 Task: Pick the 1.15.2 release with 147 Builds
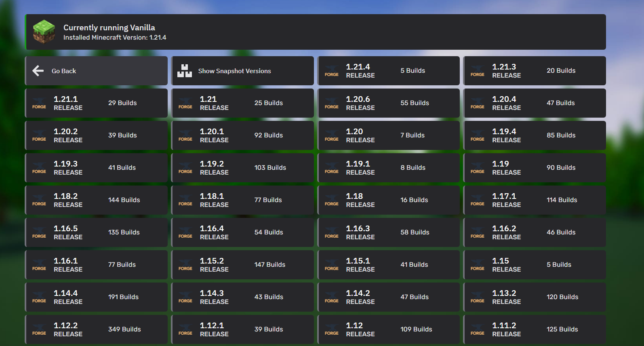click(x=242, y=265)
